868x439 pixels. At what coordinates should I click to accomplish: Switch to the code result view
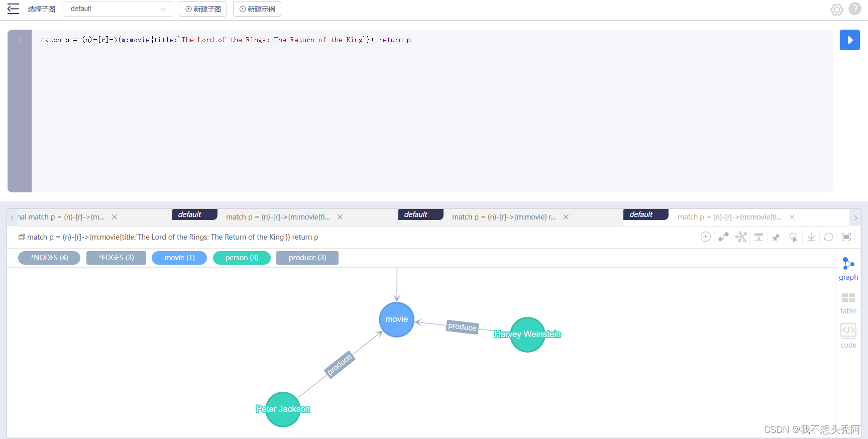[848, 336]
